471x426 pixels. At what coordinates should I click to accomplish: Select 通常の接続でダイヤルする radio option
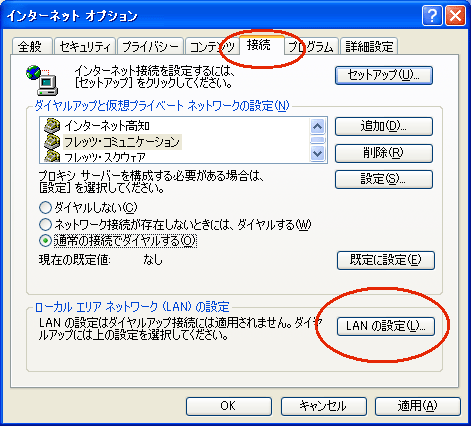pos(45,241)
